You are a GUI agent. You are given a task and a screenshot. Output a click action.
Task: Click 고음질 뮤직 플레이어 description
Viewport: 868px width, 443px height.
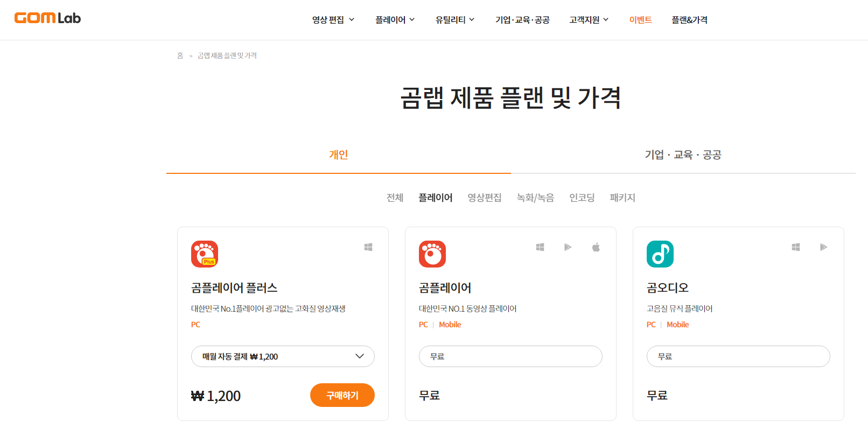pyautogui.click(x=680, y=308)
